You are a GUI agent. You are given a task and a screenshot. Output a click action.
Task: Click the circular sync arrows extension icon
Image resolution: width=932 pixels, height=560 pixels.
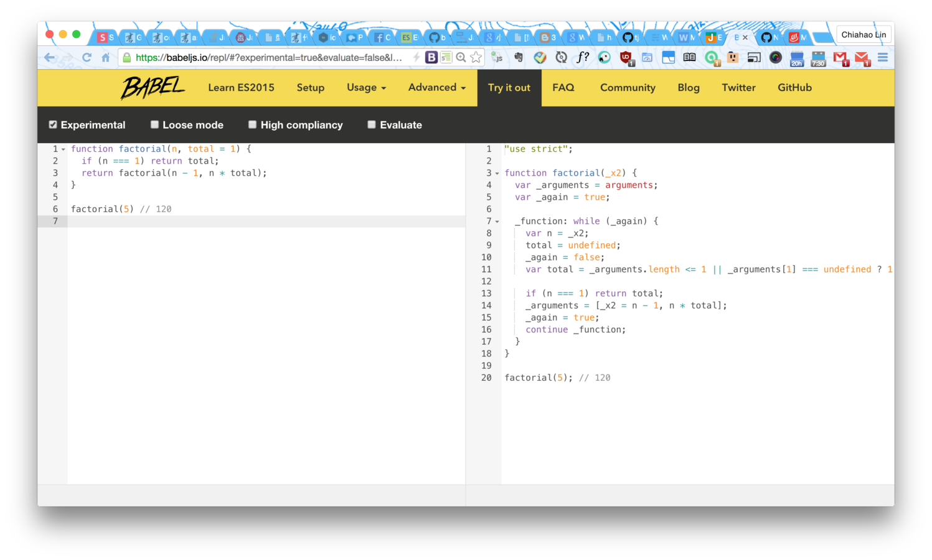click(x=561, y=57)
